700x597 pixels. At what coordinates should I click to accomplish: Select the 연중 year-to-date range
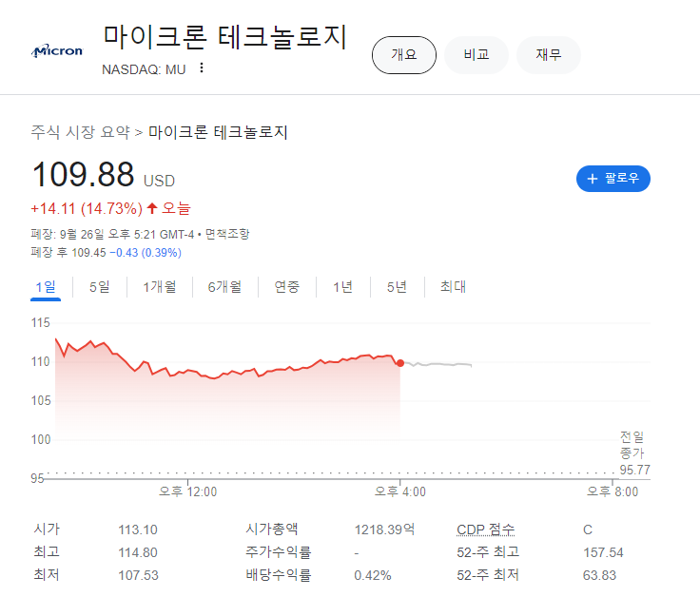286,287
